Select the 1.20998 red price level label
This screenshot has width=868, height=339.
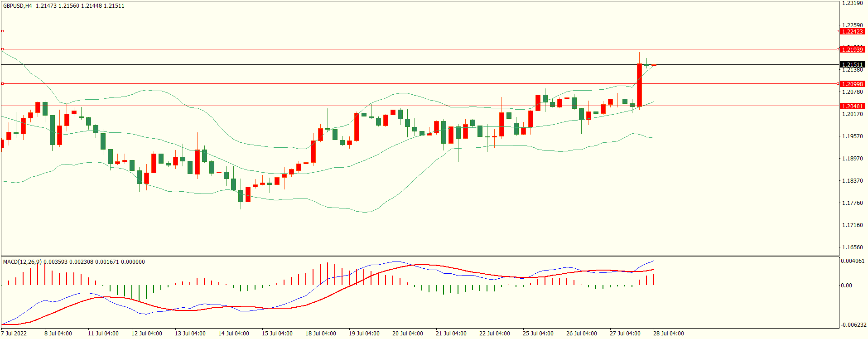pos(852,84)
